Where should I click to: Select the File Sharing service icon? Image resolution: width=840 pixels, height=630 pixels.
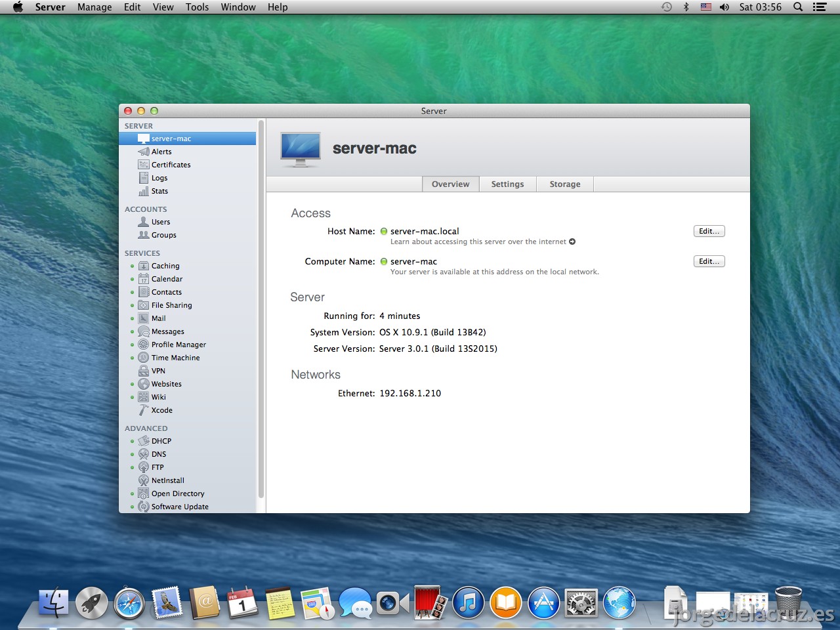pyautogui.click(x=144, y=305)
